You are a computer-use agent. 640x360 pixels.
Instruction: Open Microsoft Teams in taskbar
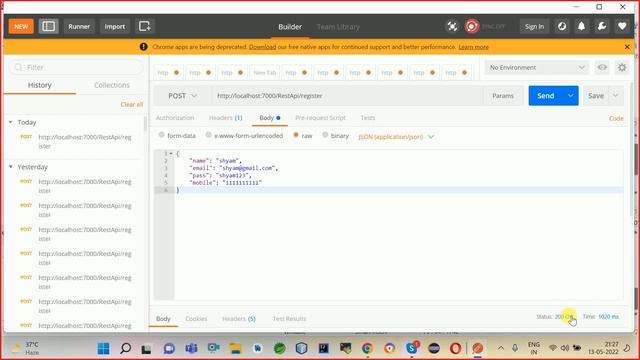pos(191,348)
